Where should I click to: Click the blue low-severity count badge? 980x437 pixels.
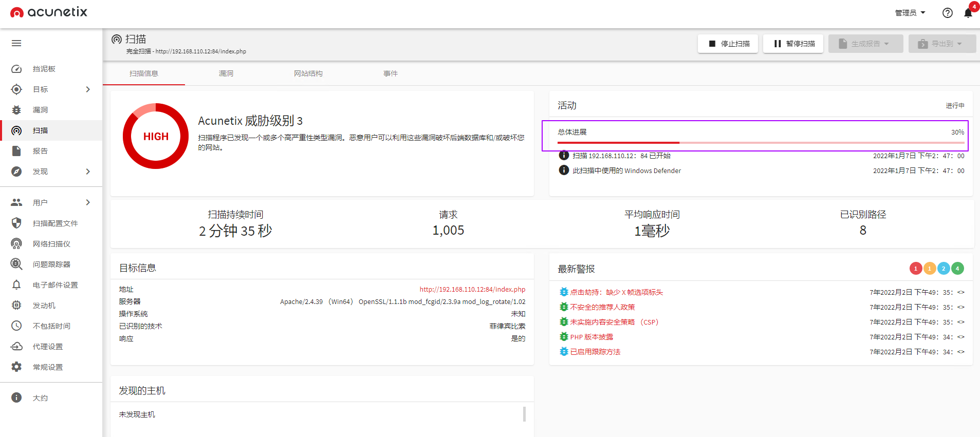pyautogui.click(x=944, y=268)
